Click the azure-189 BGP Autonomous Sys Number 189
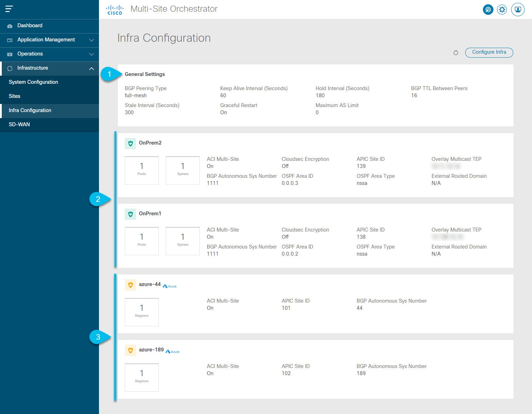This screenshot has width=532, height=414. point(361,373)
